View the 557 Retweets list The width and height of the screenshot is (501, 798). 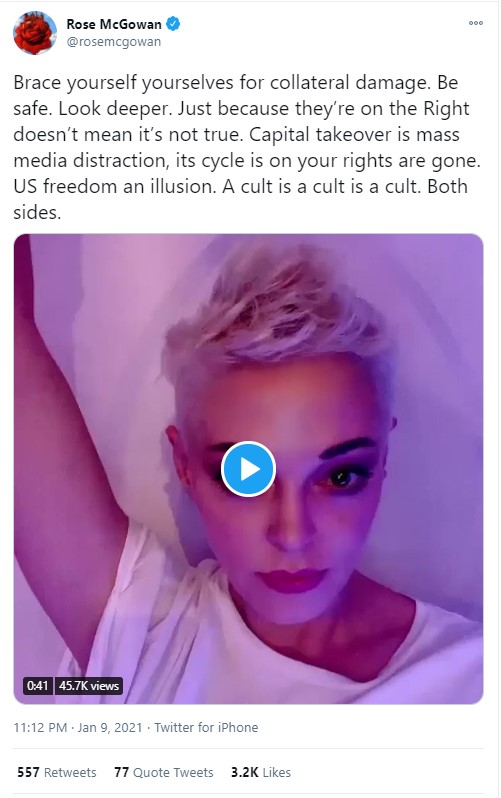pyautogui.click(x=57, y=772)
